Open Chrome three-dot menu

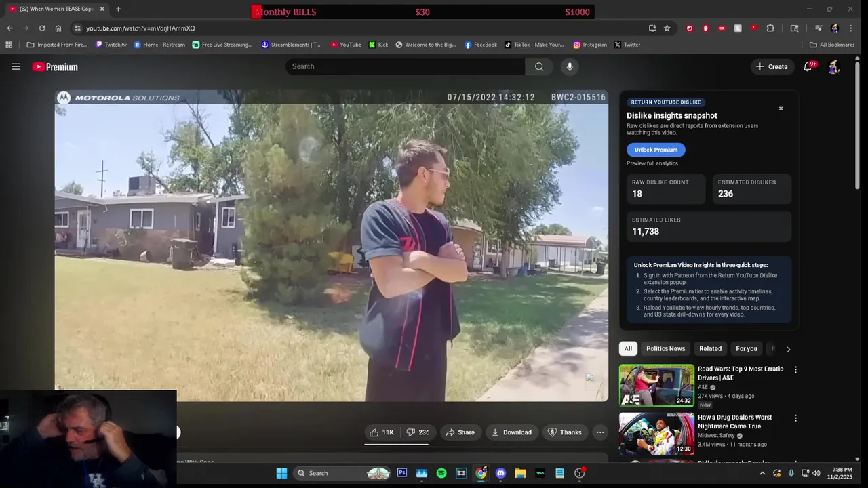tap(851, 28)
